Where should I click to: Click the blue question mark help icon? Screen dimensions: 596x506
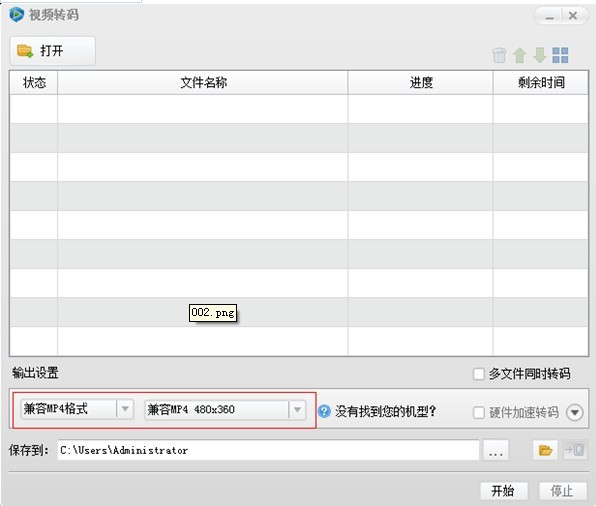[324, 411]
